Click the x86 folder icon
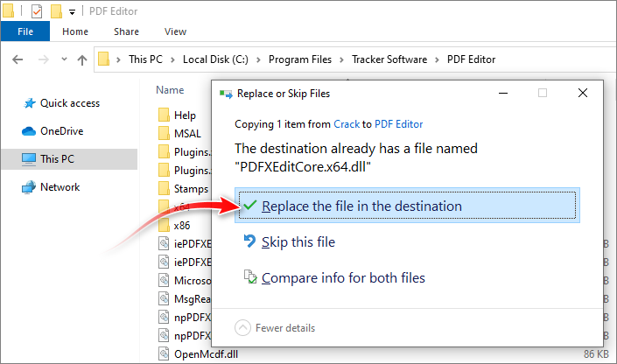The image size is (617, 364). click(164, 225)
